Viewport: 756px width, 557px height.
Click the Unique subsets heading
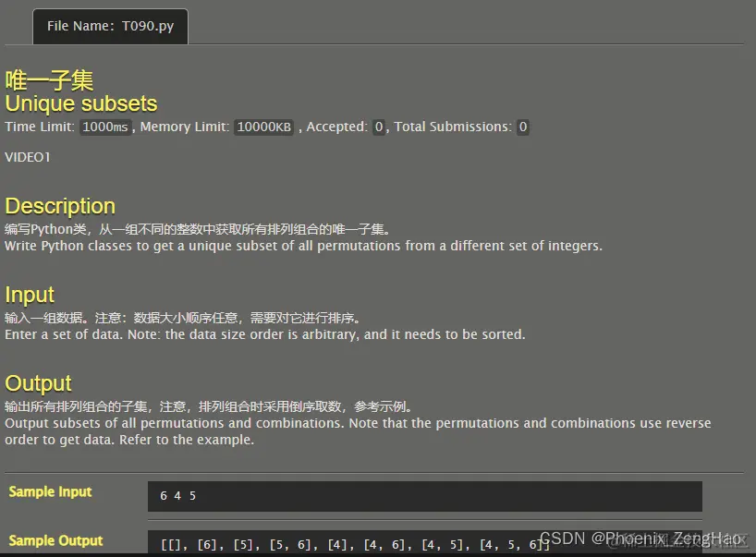click(x=81, y=103)
